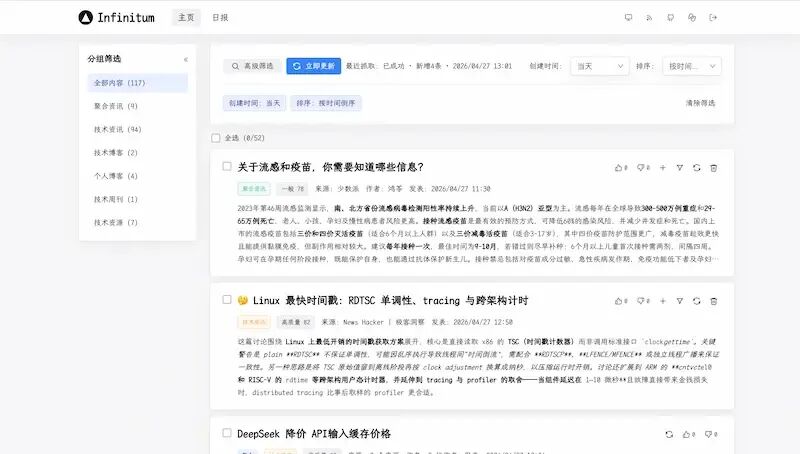This screenshot has width=800, height=454.
Task: Open the 创建时间 当天 dropdown
Action: 599,66
